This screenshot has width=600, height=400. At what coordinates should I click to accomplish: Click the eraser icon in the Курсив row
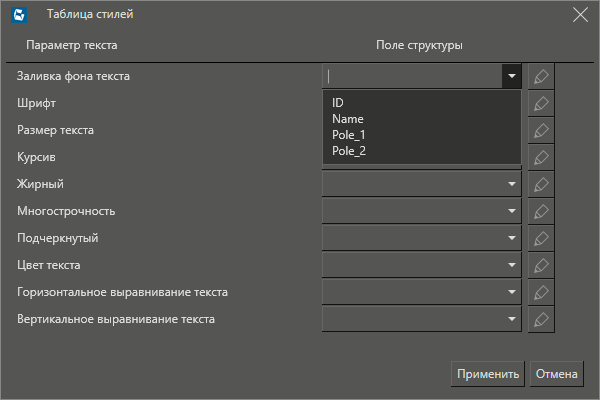tap(541, 157)
